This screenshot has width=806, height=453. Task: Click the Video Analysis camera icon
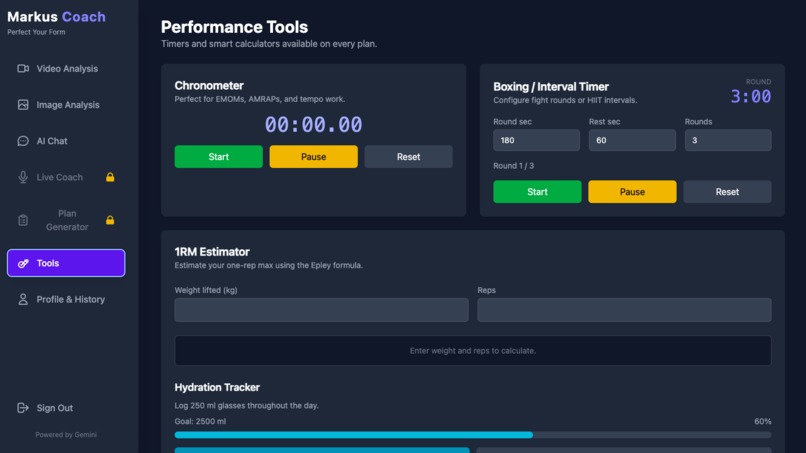(23, 68)
